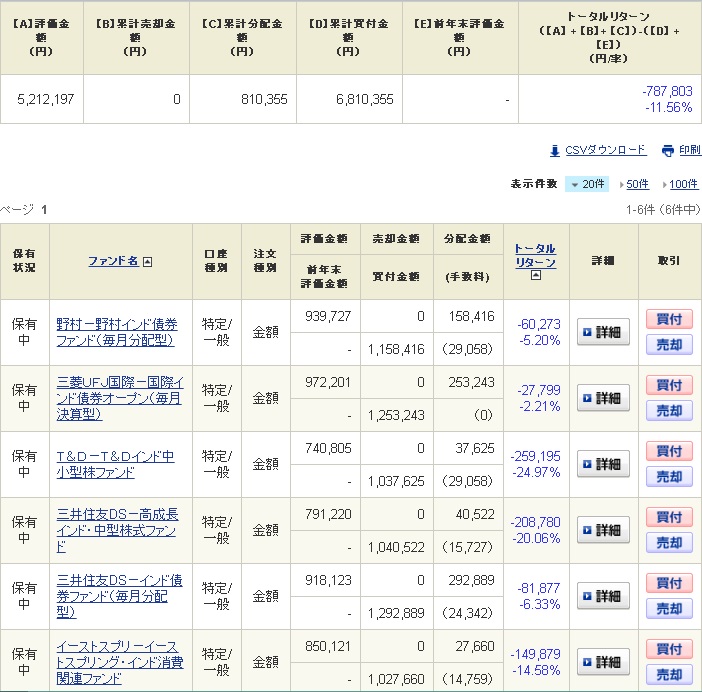Click the ファンド名 column header link
702x692 pixels.
pyautogui.click(x=113, y=261)
